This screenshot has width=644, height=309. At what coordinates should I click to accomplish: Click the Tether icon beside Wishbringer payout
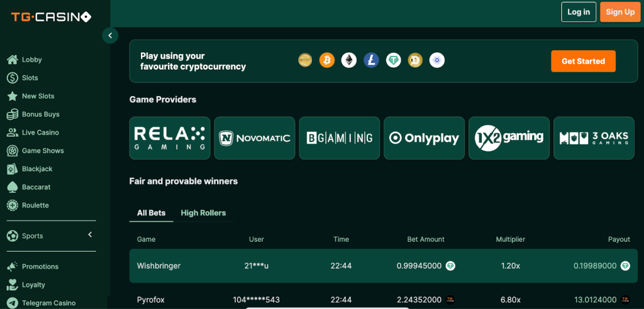(x=625, y=266)
